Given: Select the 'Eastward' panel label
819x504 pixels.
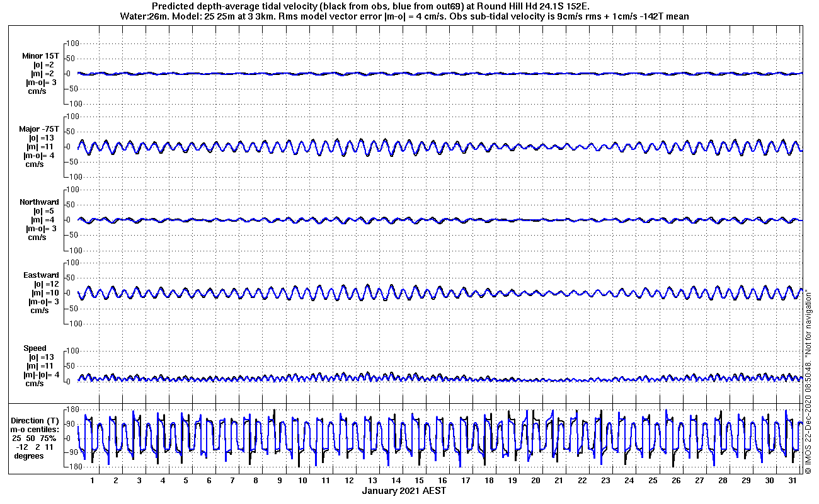Looking at the screenshot, I should 41,275.
